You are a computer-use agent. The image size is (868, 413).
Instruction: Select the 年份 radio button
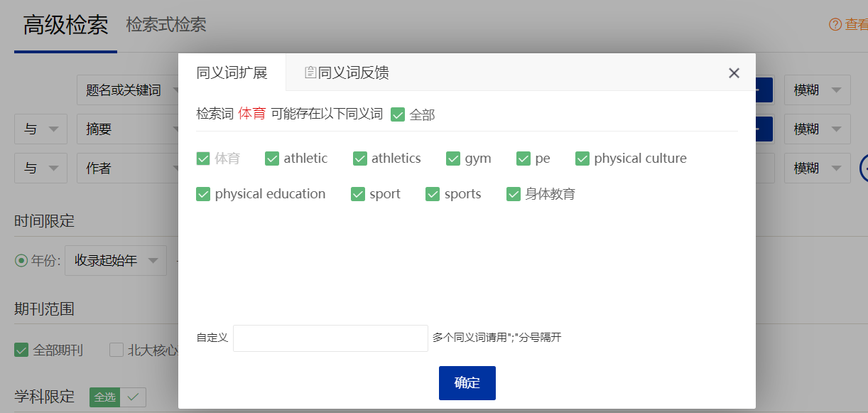pyautogui.click(x=21, y=261)
